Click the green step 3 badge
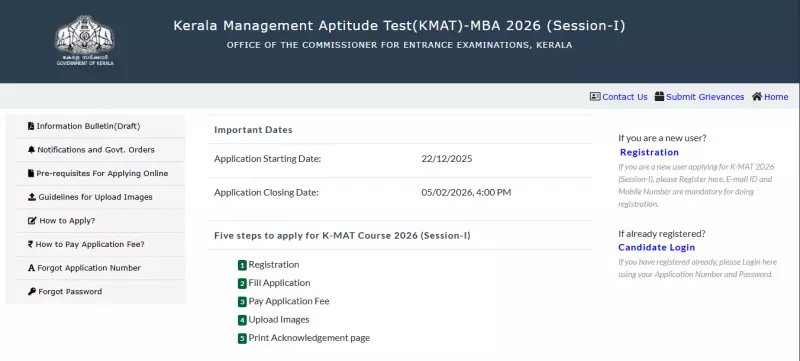This screenshot has width=800, height=361. pyautogui.click(x=242, y=302)
